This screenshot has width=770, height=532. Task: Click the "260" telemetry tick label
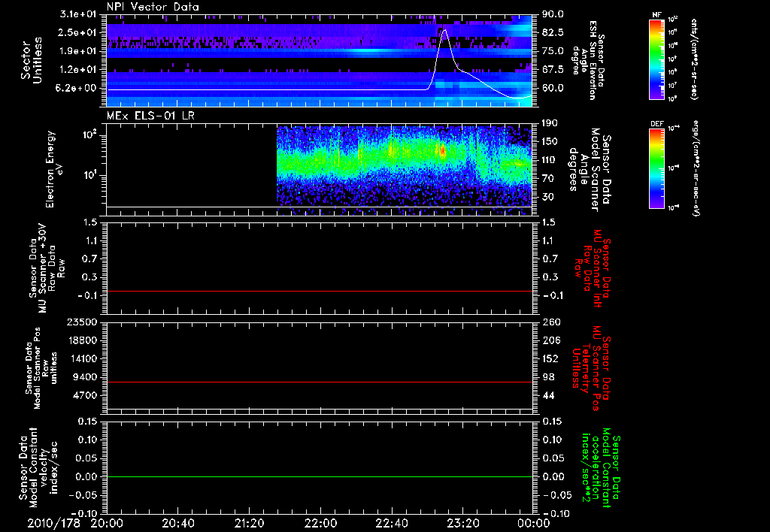[x=550, y=322]
